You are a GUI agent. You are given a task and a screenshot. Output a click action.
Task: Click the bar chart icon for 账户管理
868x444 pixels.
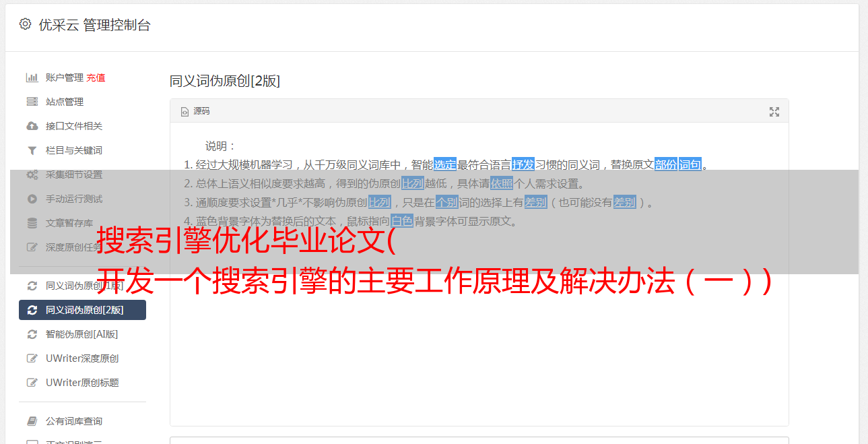(x=32, y=77)
